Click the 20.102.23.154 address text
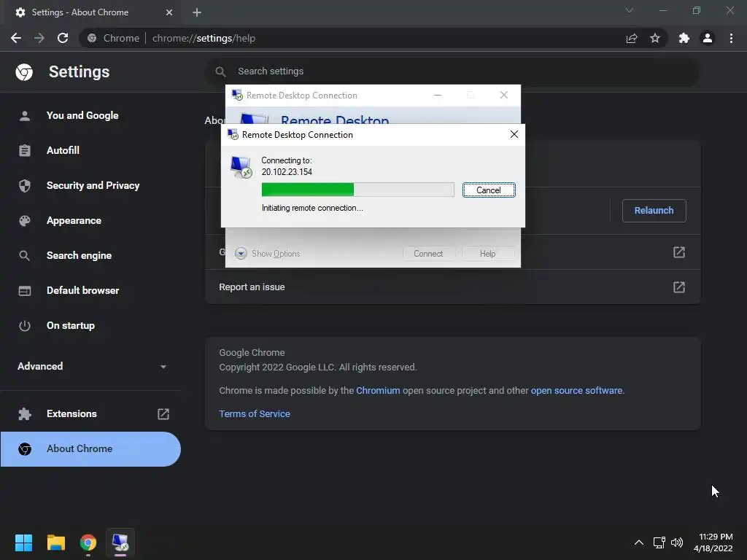Image resolution: width=747 pixels, height=560 pixels. [x=287, y=172]
